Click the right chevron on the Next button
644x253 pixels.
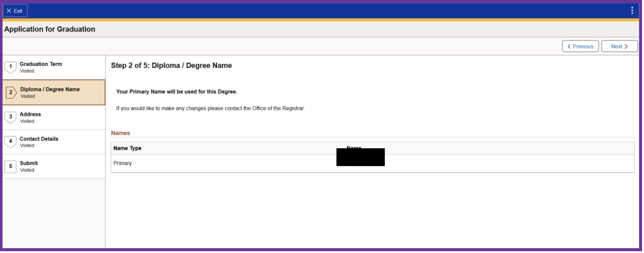(626, 47)
